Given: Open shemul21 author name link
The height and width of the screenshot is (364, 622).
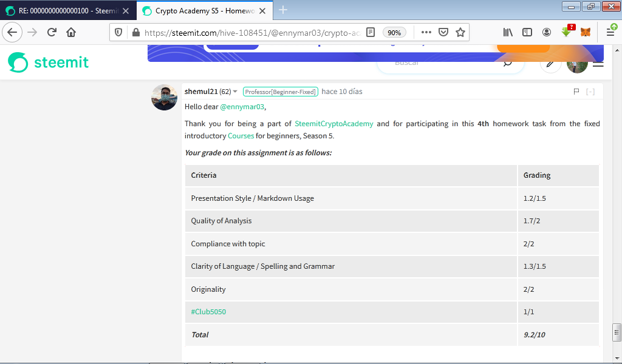Looking at the screenshot, I should (201, 92).
